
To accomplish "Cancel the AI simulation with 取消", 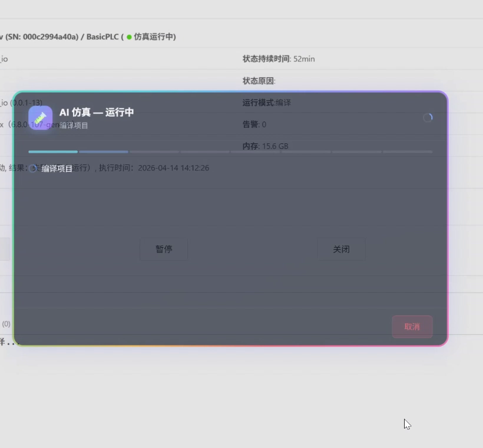I will coord(412,327).
